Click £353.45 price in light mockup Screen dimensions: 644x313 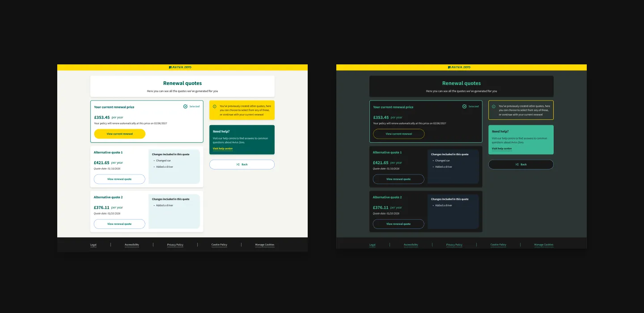(x=102, y=118)
